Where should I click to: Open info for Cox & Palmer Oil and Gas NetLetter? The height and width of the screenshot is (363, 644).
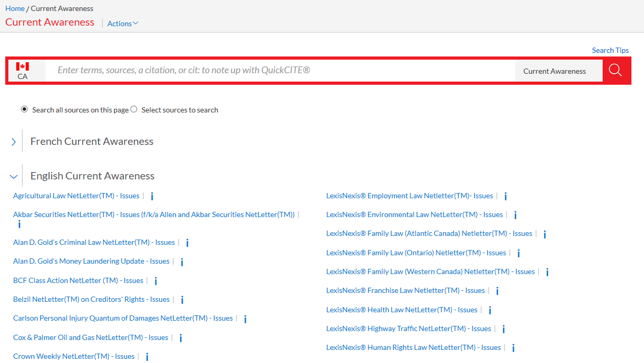click(x=181, y=338)
